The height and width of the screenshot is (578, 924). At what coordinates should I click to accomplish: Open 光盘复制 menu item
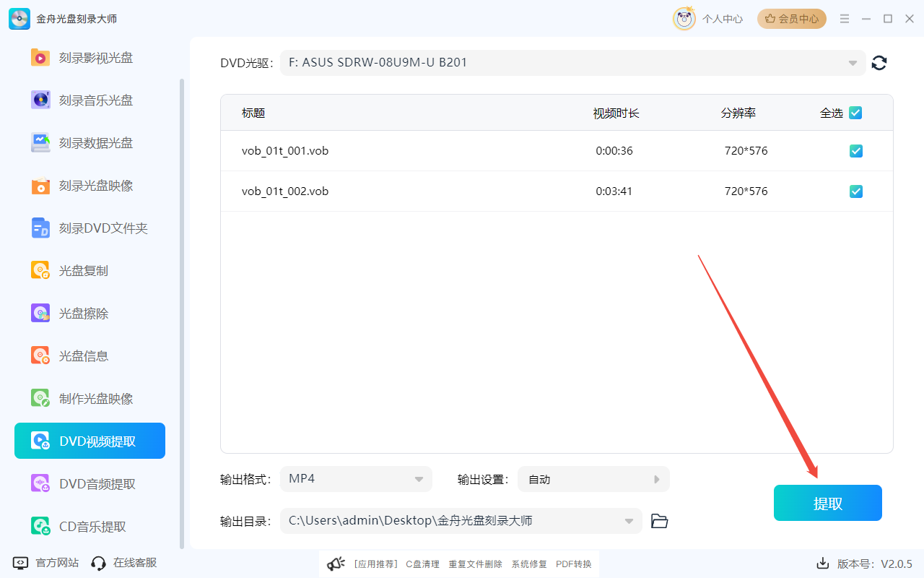(x=90, y=271)
